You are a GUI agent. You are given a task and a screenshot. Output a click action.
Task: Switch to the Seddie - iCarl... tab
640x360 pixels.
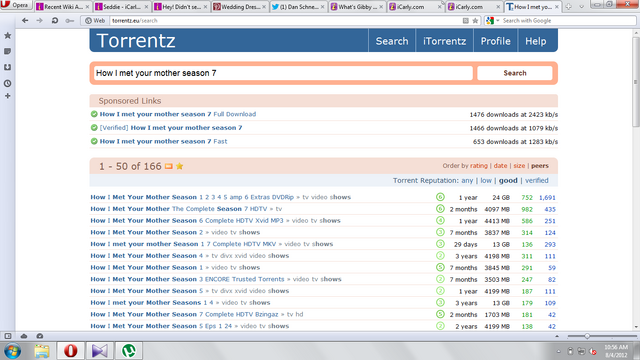121,7
